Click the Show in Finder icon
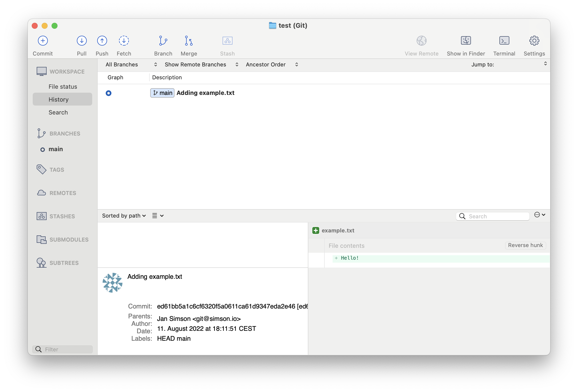The image size is (578, 392). tap(465, 41)
